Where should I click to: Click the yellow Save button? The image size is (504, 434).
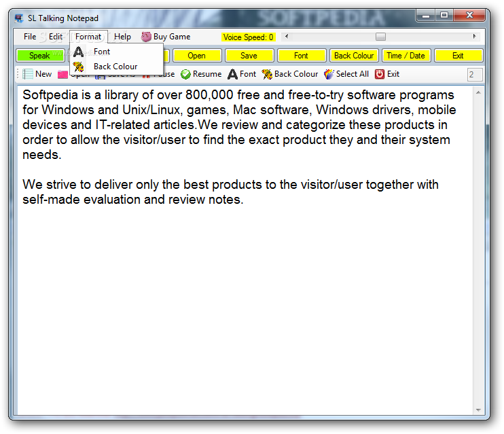(249, 56)
